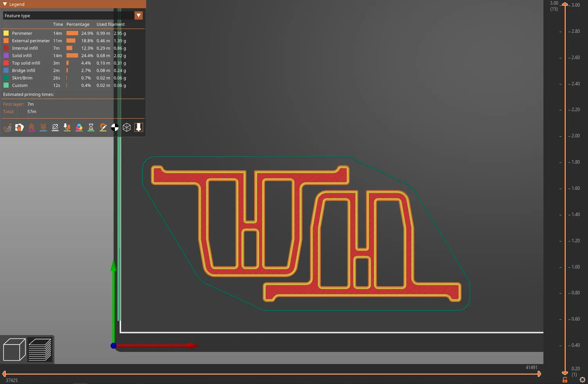Open vertical slider settings cog
The width and height of the screenshot is (588, 384).
pos(583,380)
